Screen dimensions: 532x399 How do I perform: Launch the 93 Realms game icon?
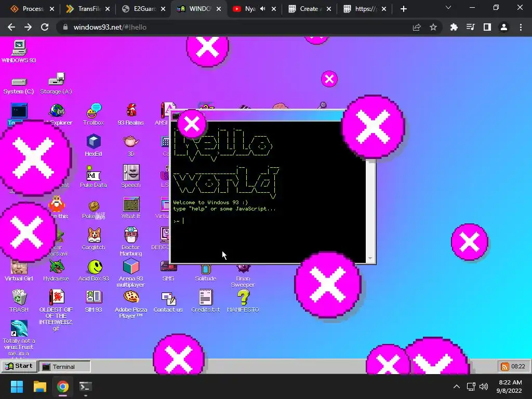tap(131, 114)
